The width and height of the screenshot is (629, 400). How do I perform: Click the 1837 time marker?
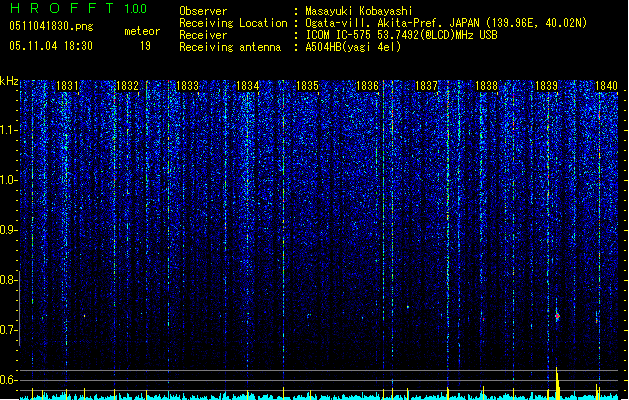point(426,86)
